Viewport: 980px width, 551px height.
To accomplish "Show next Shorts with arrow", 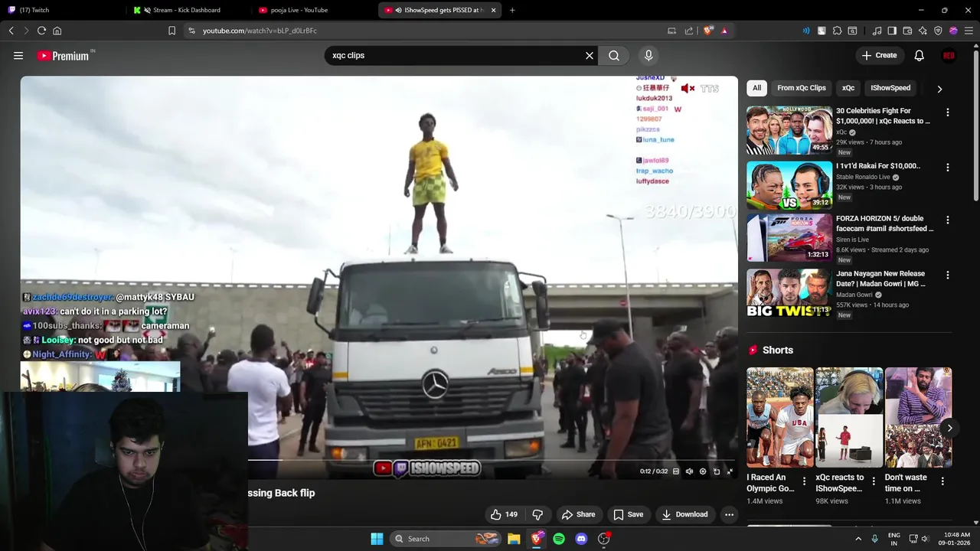I will tap(949, 428).
